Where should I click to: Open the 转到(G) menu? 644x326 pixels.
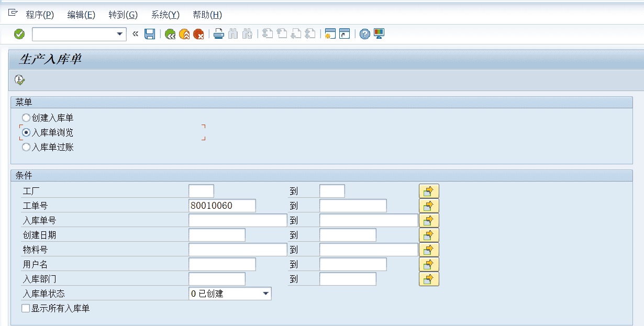123,15
